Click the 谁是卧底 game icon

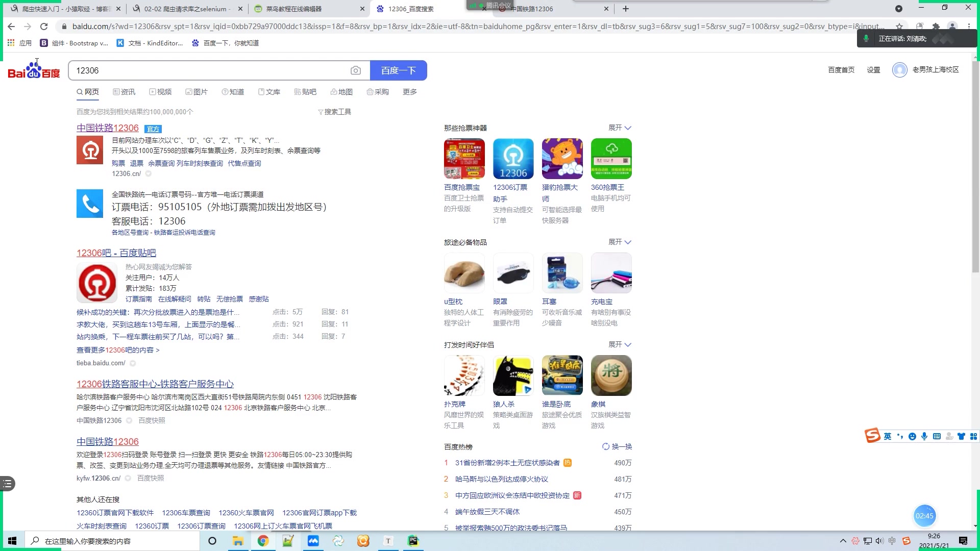click(562, 375)
